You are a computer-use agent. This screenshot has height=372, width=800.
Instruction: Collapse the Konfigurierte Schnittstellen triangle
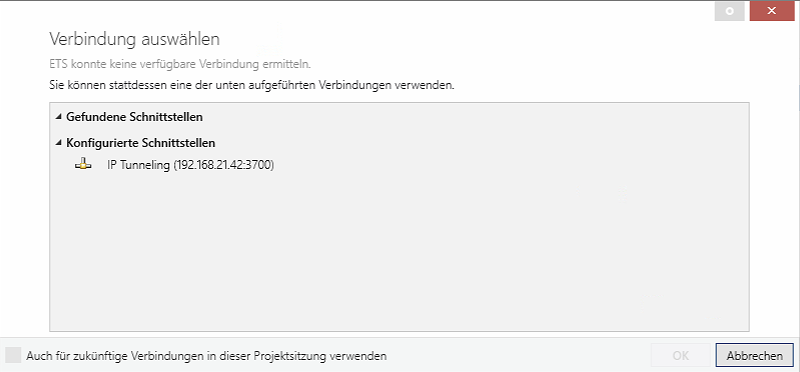click(x=59, y=143)
